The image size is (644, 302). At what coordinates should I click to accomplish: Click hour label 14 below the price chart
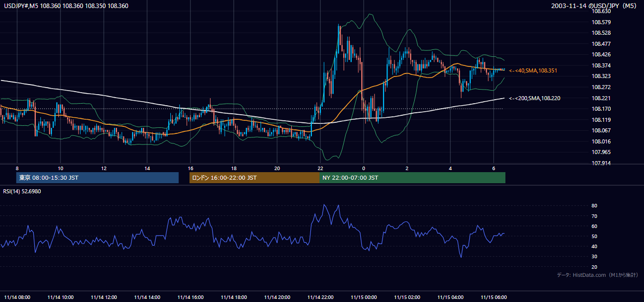point(147,168)
